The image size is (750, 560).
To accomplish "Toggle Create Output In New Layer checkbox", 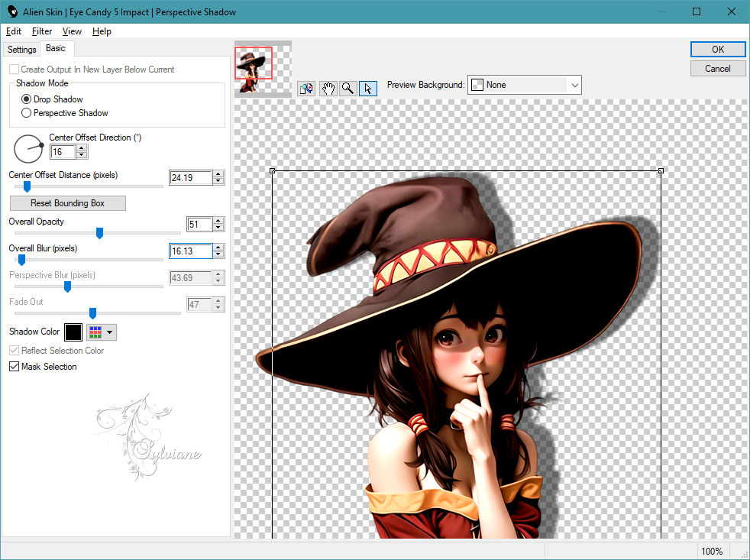I will point(15,70).
